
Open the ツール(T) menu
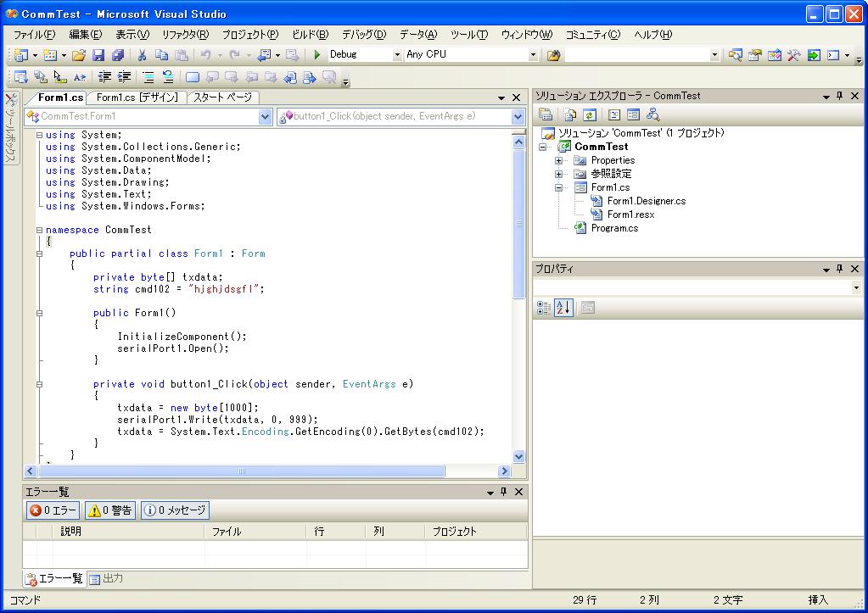[469, 34]
